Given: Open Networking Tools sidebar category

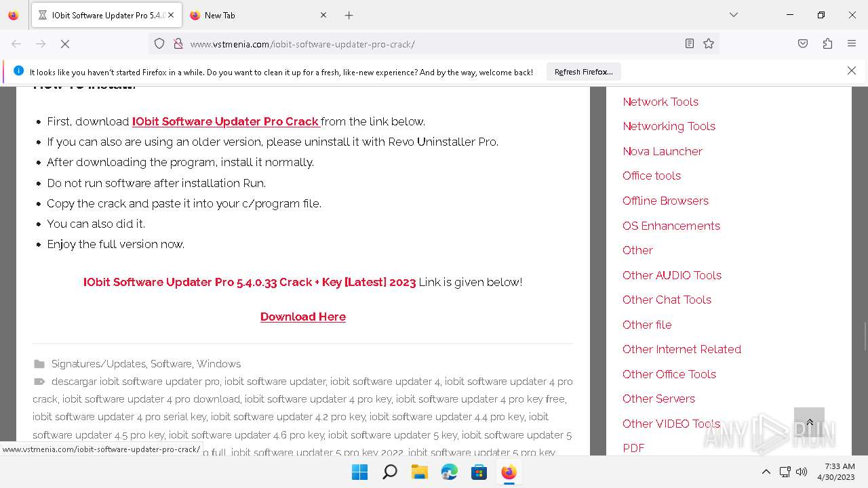Looking at the screenshot, I should tap(669, 126).
